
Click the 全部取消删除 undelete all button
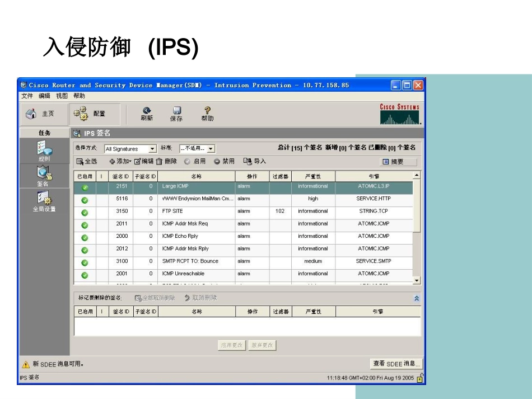pyautogui.click(x=155, y=298)
